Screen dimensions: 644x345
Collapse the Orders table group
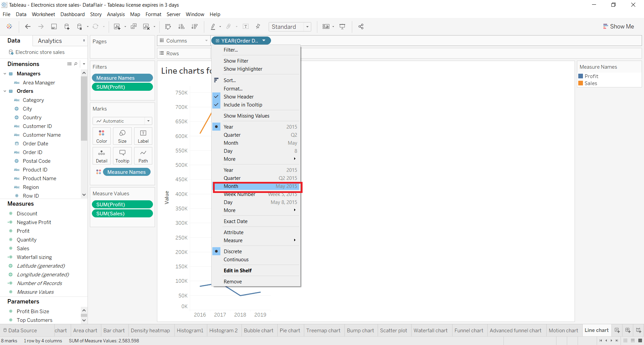click(x=5, y=91)
